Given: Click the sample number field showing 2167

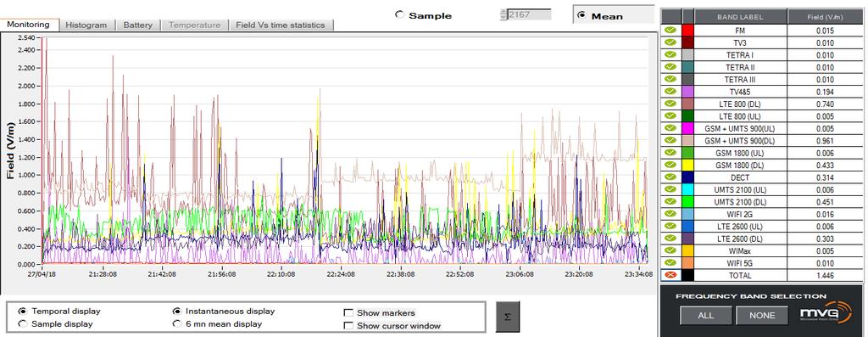Looking at the screenshot, I should (529, 14).
